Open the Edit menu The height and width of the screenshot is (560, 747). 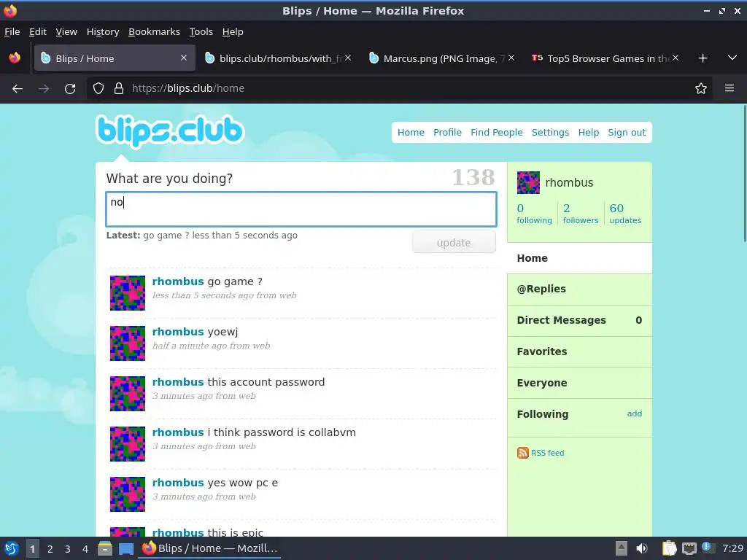point(38,32)
